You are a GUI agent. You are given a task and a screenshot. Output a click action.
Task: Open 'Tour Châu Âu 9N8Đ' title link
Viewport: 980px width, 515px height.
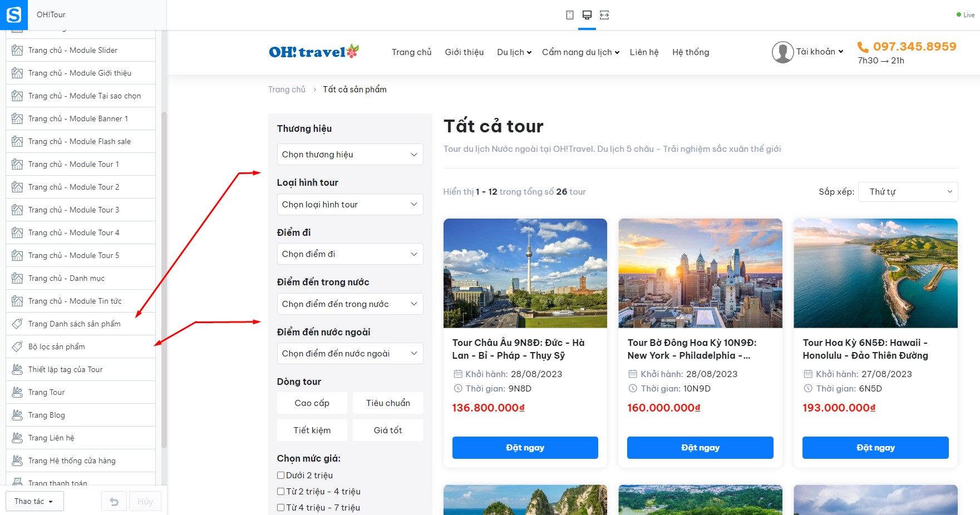click(519, 349)
